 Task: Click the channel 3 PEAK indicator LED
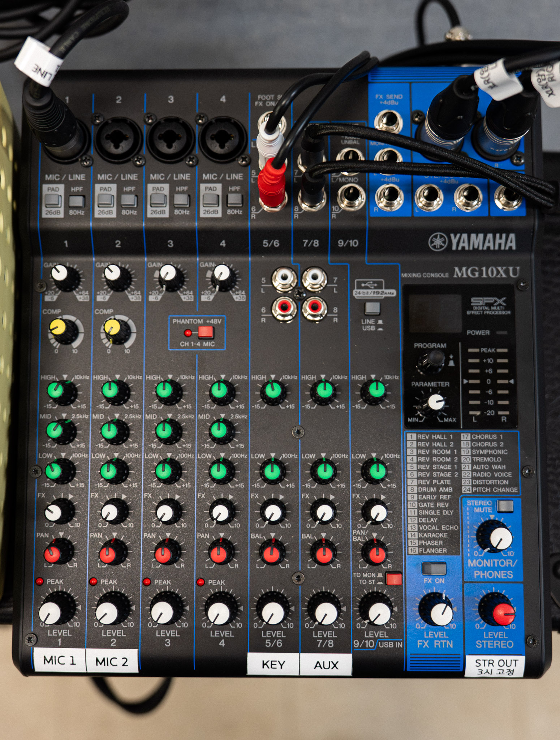147,582
